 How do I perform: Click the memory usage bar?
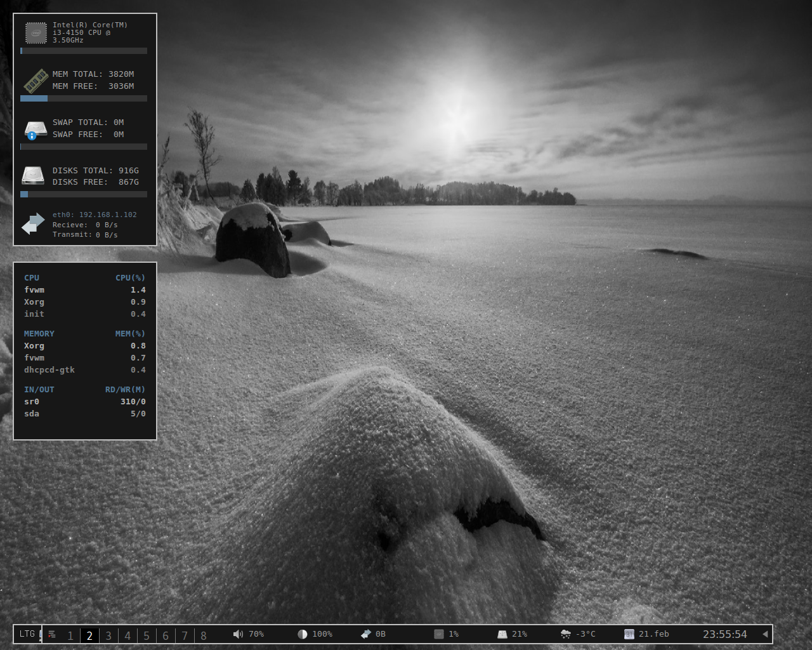tap(84, 98)
